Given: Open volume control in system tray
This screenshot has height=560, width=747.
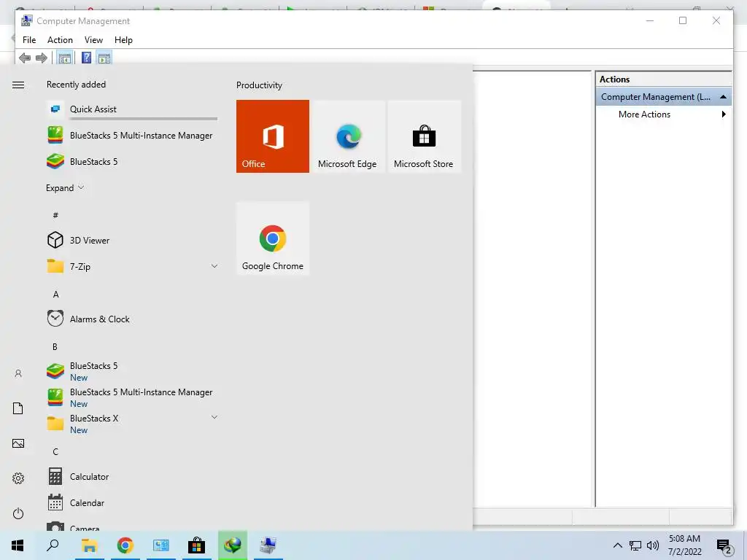Looking at the screenshot, I should tap(653, 545).
